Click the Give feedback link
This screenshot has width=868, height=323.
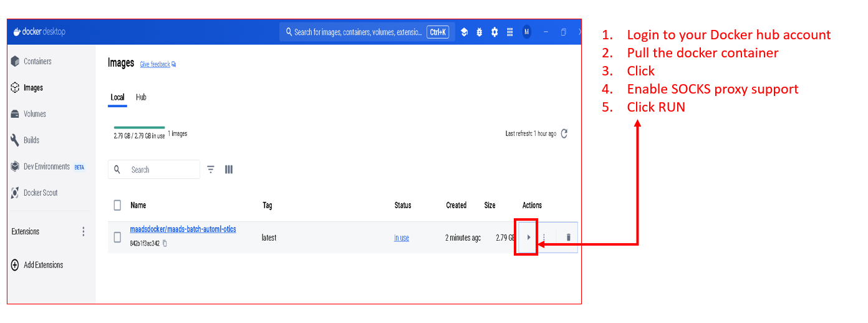(158, 64)
